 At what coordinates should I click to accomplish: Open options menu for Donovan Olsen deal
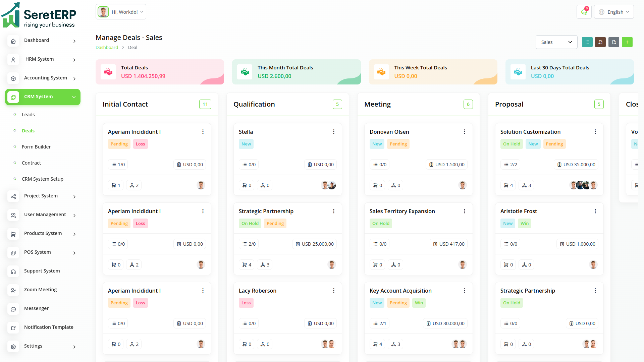click(464, 132)
